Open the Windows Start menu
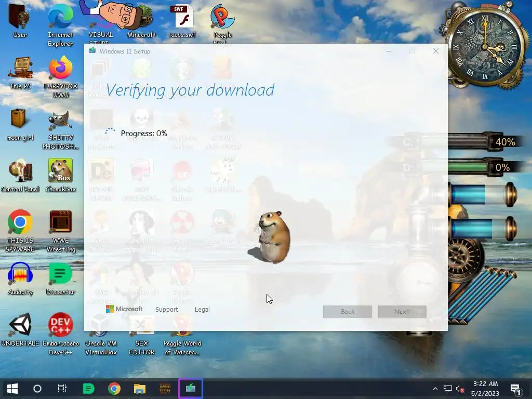Viewport: 532px width, 399px height. click(12, 389)
